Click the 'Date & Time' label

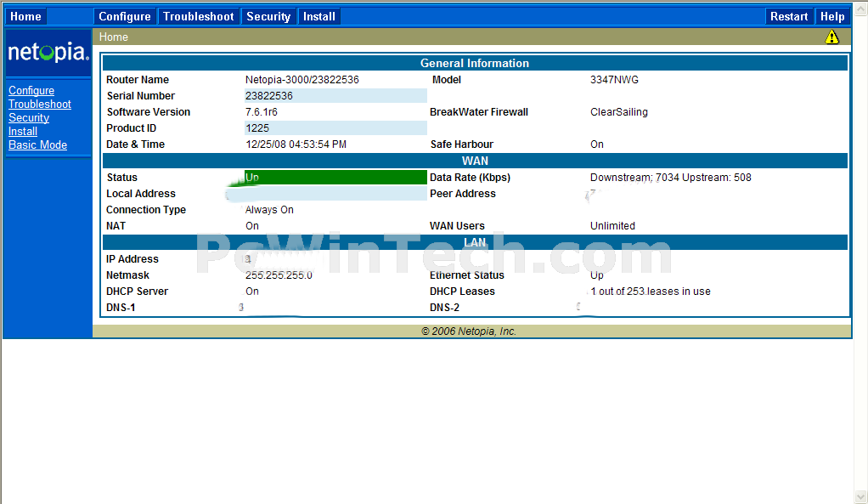(x=136, y=144)
